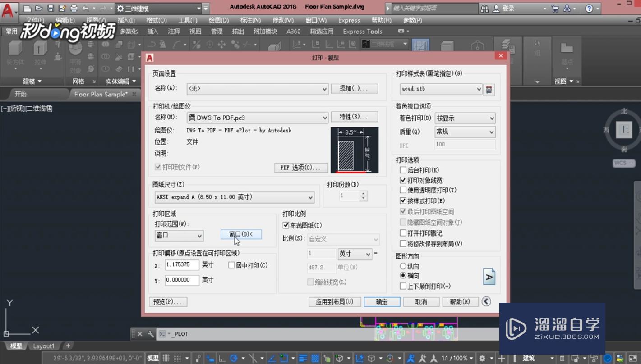Image resolution: width=641 pixels, height=364 pixels.
Task: Click the 特性(R)... button
Action: tap(355, 117)
